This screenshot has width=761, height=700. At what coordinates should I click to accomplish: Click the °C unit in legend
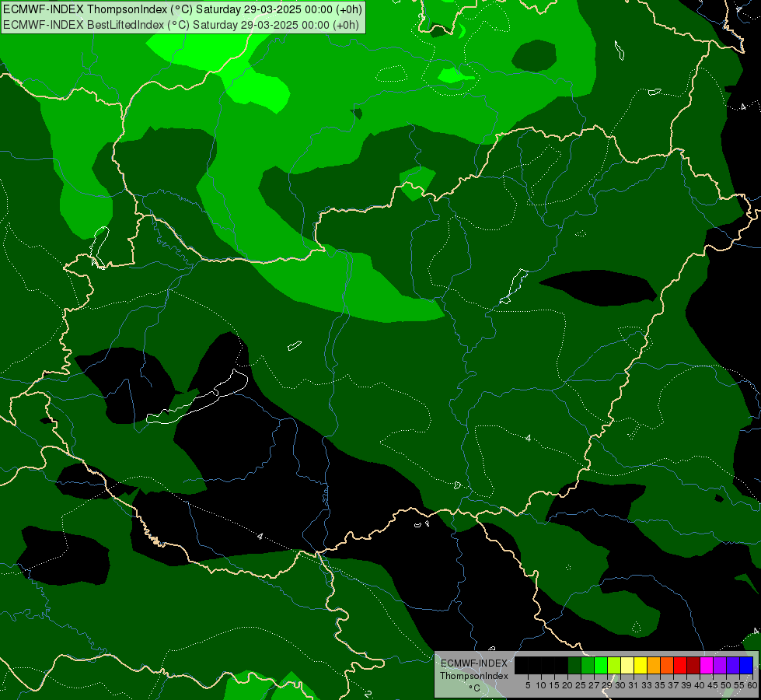coord(475,688)
